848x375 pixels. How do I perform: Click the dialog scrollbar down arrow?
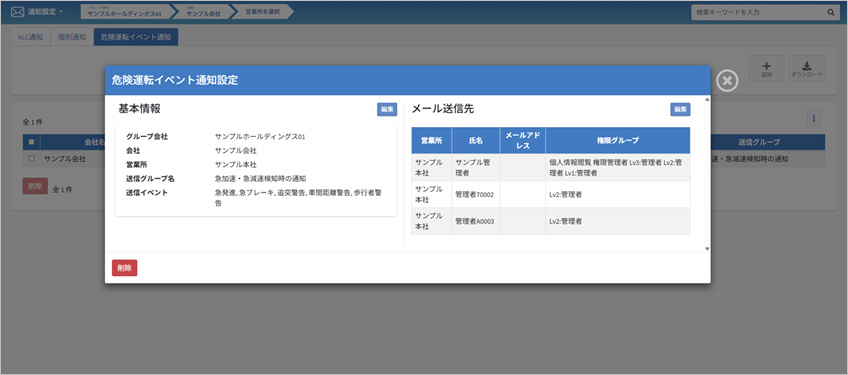click(x=707, y=248)
